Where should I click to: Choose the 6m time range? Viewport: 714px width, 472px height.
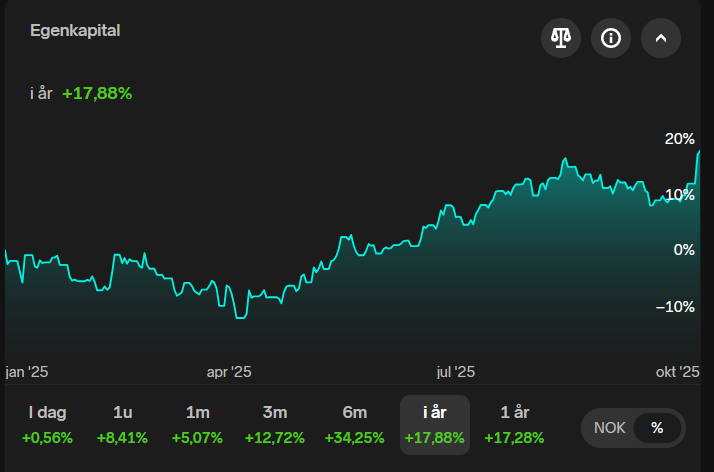(355, 425)
